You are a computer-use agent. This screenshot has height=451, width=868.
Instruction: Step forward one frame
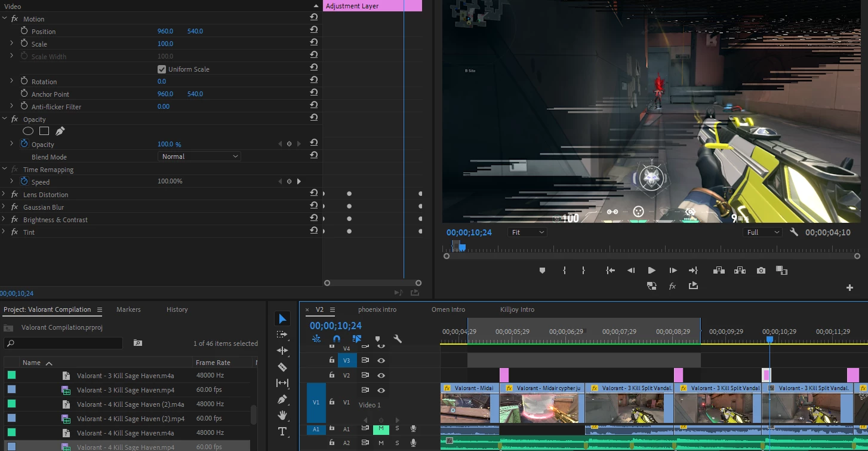point(673,271)
